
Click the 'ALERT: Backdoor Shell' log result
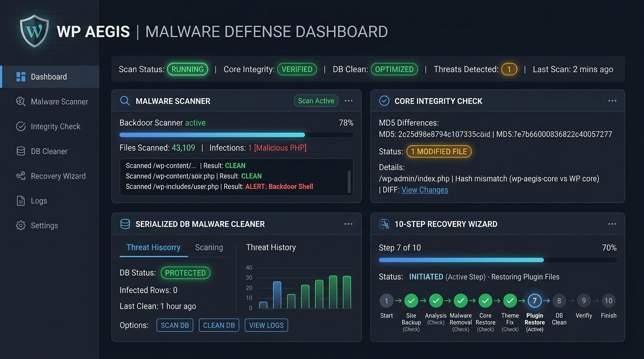click(x=279, y=187)
